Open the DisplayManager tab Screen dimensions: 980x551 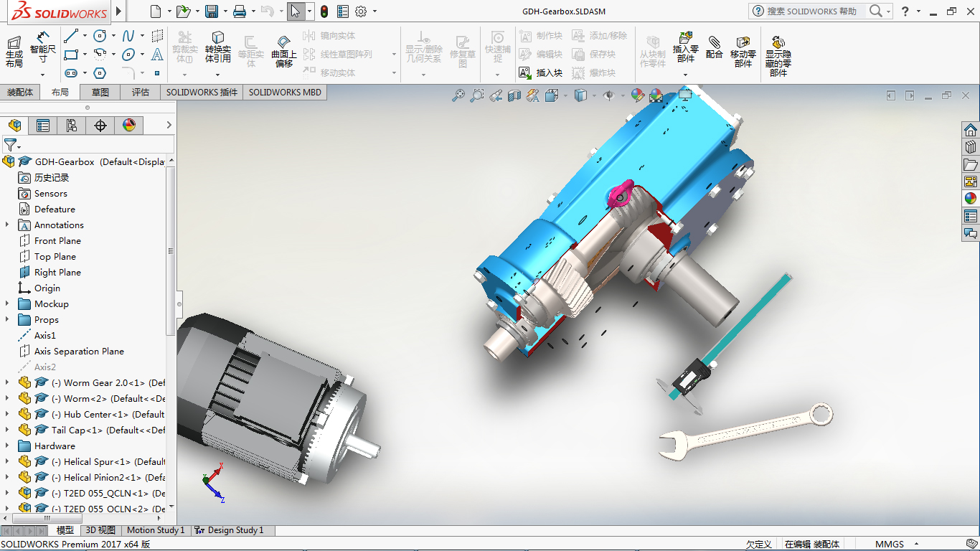point(129,126)
